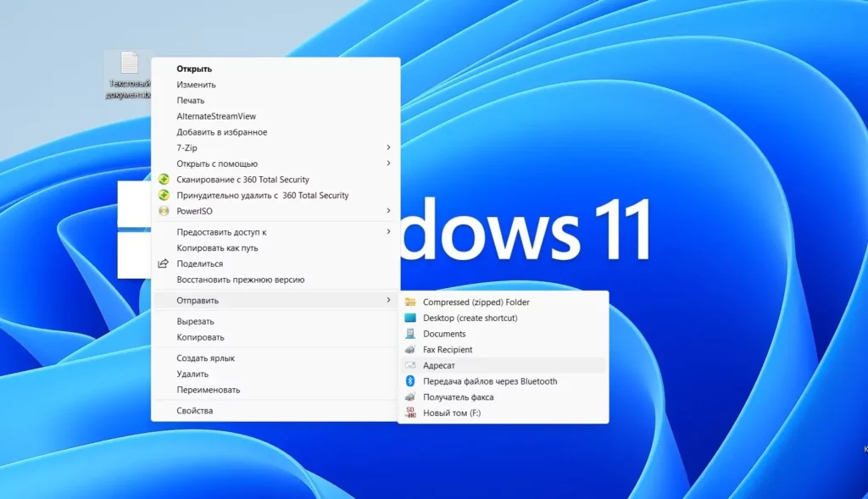Click the force-delete 360 Total Security icon

point(164,196)
